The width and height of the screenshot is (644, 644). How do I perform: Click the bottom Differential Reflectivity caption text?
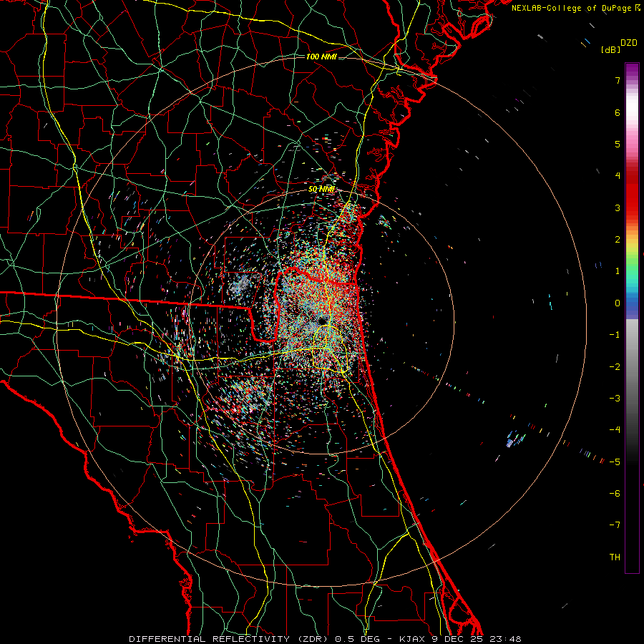325,639
